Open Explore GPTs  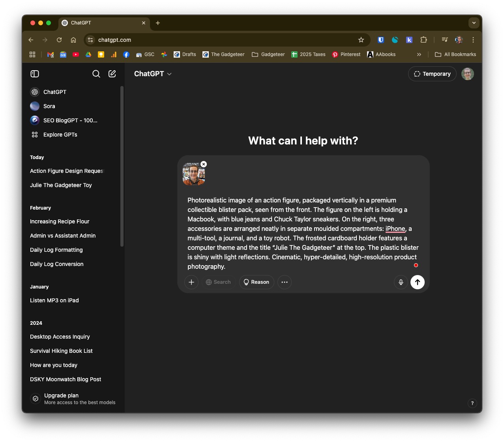coord(73,135)
